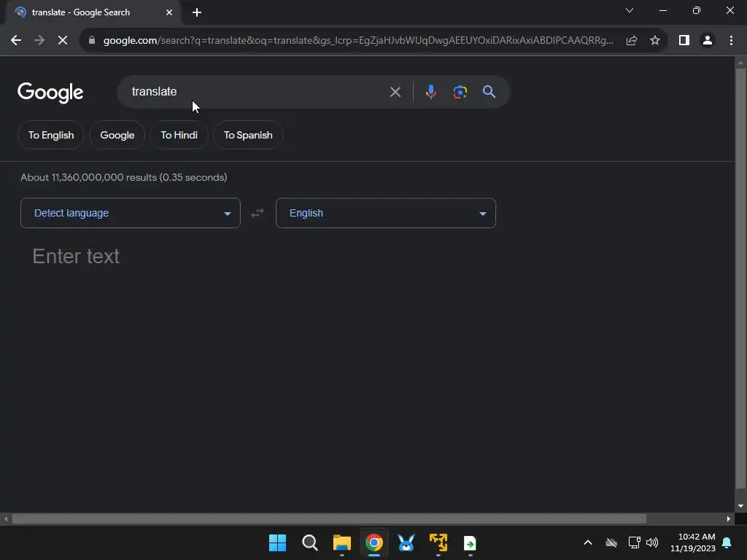Click the horizontal scrollbar
Viewport: 747px width, 560px height.
(329, 519)
